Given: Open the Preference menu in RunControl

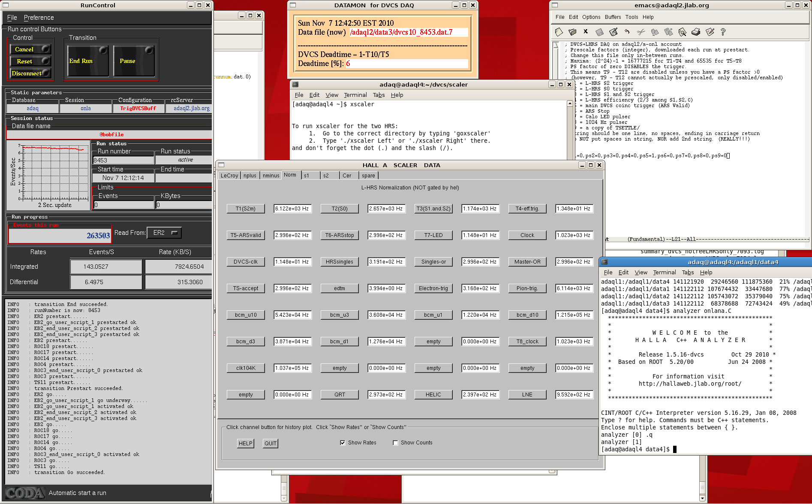Looking at the screenshot, I should click(x=39, y=18).
